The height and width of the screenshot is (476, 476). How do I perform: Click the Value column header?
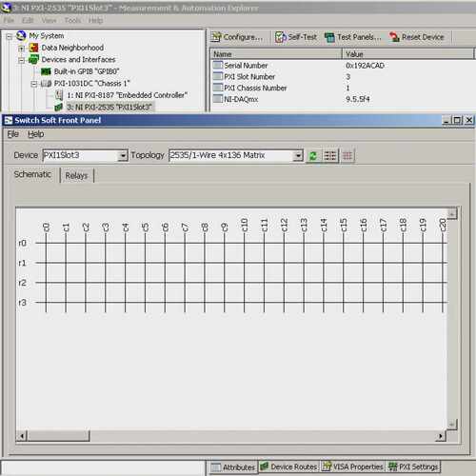[x=408, y=54]
